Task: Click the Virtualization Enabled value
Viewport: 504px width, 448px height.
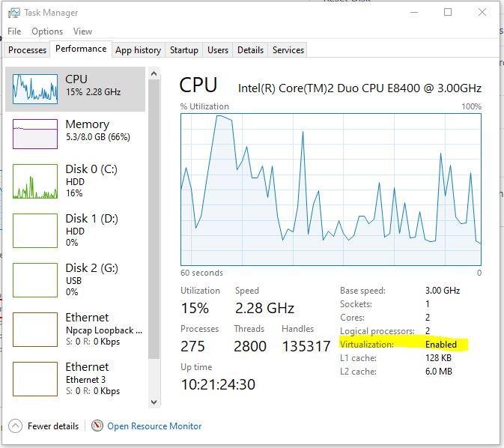Action: [441, 345]
